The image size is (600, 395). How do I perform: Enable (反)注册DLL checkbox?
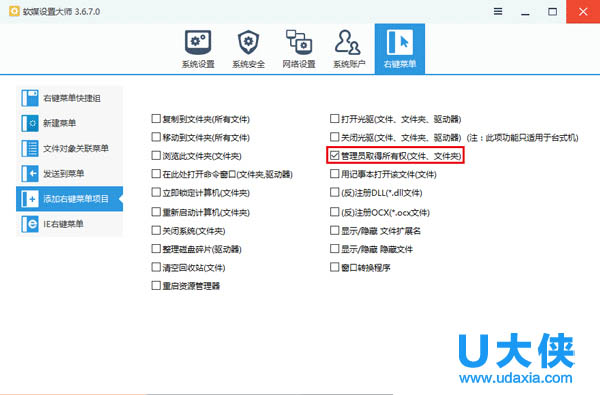click(334, 192)
